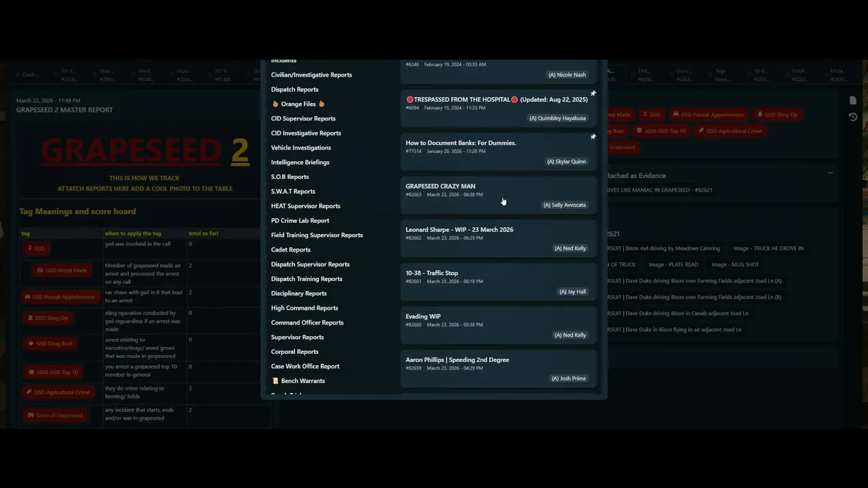The height and width of the screenshot is (488, 868).
Task: Click the (A) Skylar Quinn author badge
Action: point(566,161)
